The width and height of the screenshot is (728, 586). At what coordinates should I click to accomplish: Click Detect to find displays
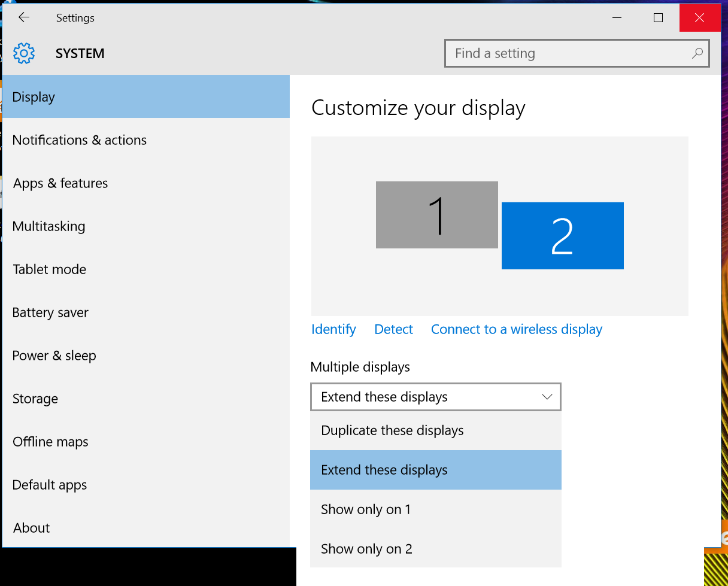click(393, 329)
